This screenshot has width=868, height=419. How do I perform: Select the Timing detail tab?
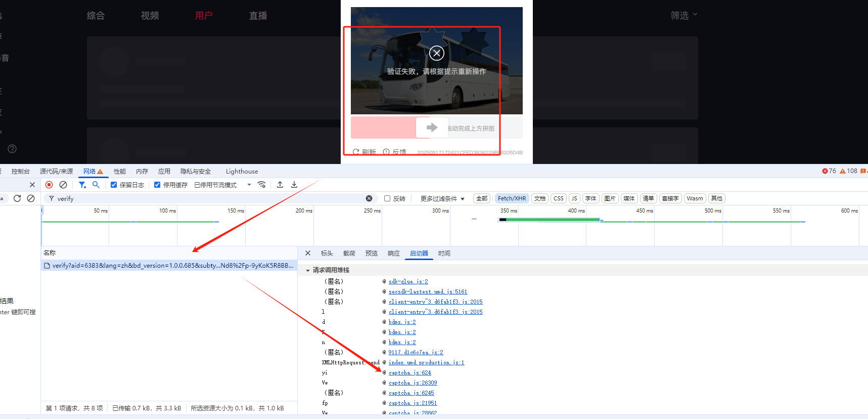click(x=444, y=254)
